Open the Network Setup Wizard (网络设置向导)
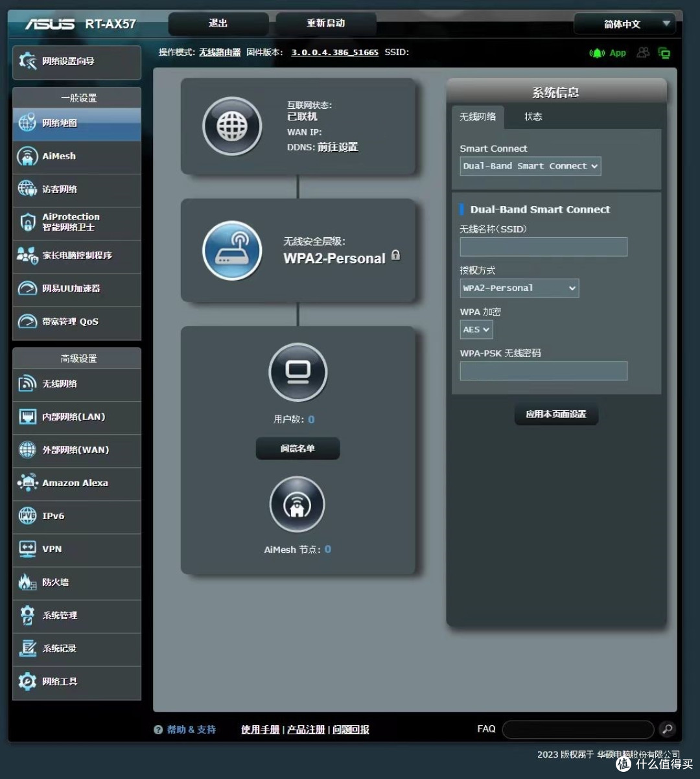 pyautogui.click(x=76, y=62)
